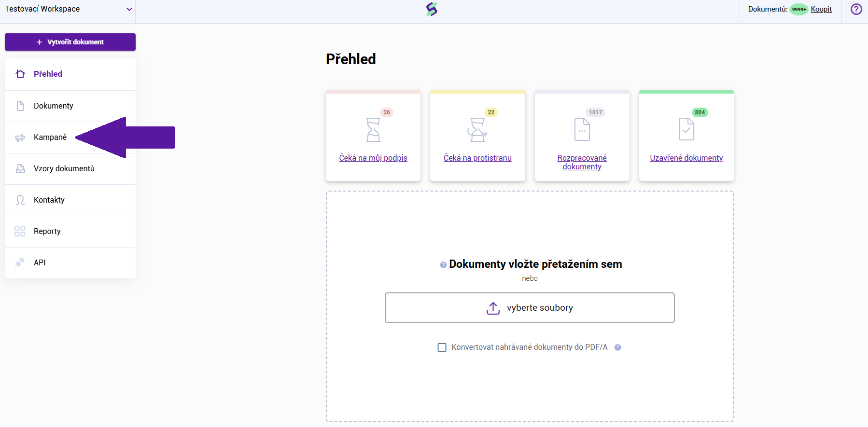Expand the Testovací Workspace dropdown
Screen dimensions: 868x427
click(x=129, y=9)
